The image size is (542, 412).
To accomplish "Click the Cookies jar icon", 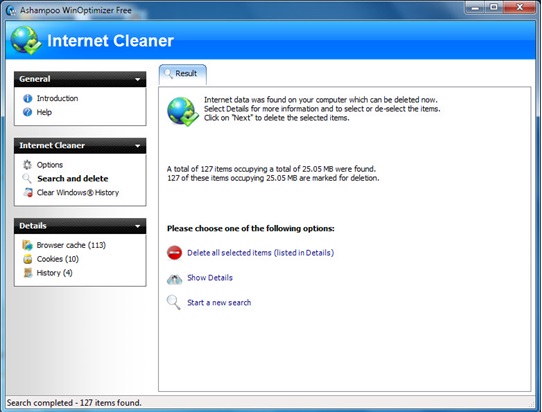I will click(28, 259).
